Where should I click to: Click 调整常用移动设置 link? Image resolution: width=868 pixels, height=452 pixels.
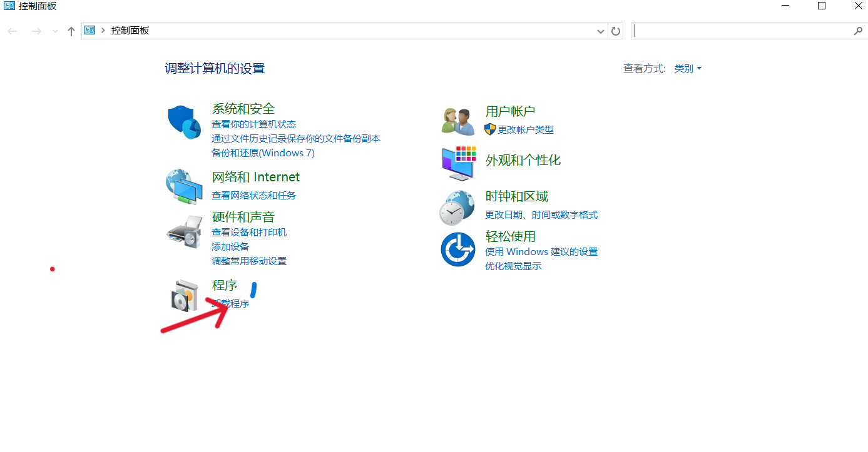click(249, 261)
